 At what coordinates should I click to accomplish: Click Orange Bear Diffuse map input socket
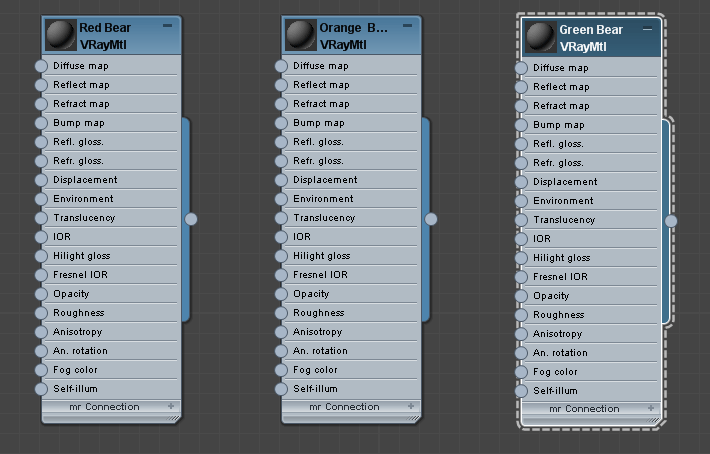click(281, 66)
